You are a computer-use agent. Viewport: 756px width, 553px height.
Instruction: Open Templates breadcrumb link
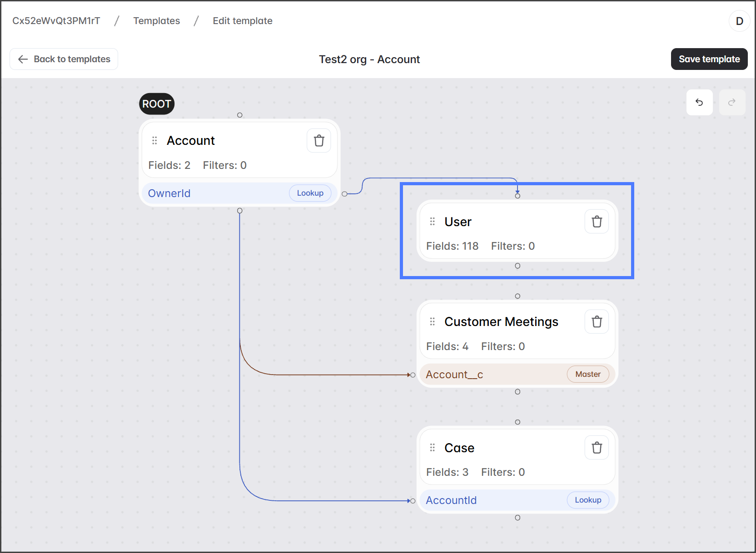click(156, 21)
